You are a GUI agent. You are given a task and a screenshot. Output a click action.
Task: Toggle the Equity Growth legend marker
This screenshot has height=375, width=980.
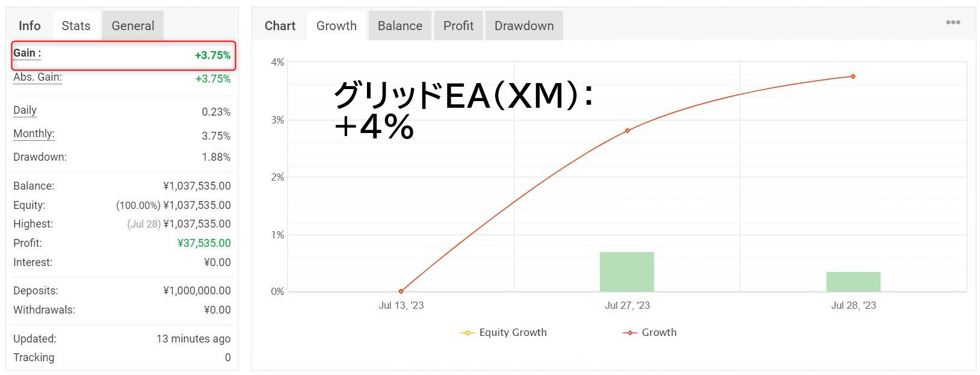tap(467, 333)
